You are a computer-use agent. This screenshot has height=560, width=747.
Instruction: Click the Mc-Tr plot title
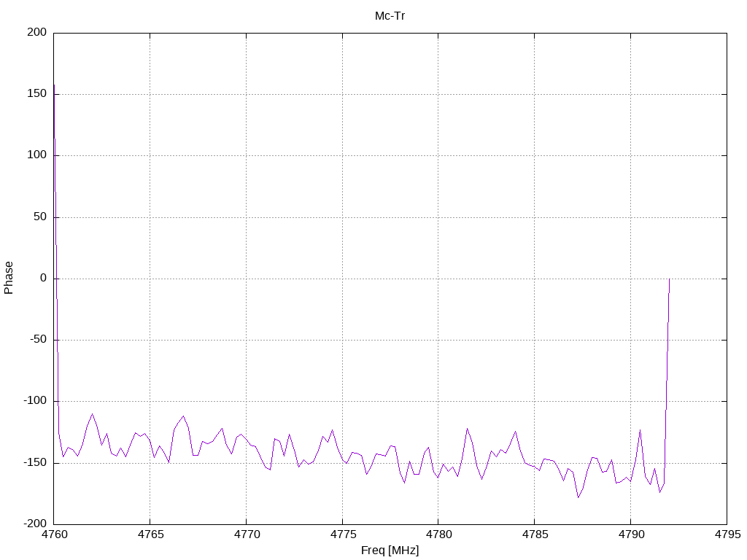pyautogui.click(x=390, y=16)
